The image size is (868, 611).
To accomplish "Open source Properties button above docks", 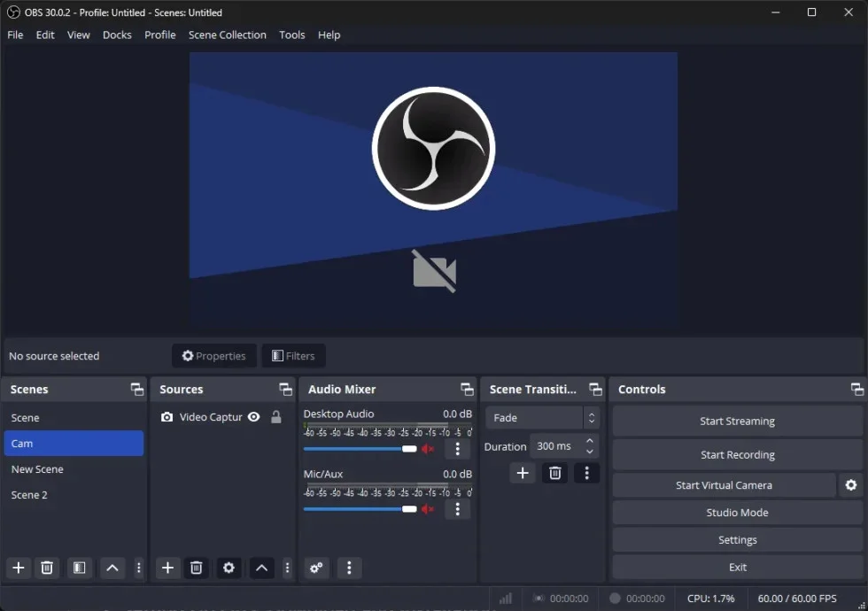I will 214,356.
